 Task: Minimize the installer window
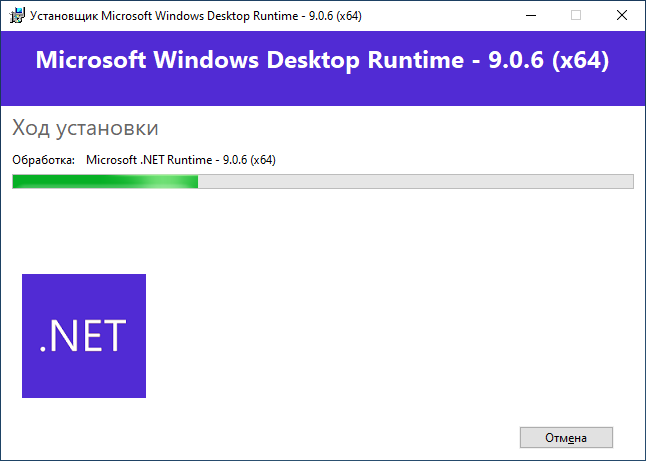(531, 16)
